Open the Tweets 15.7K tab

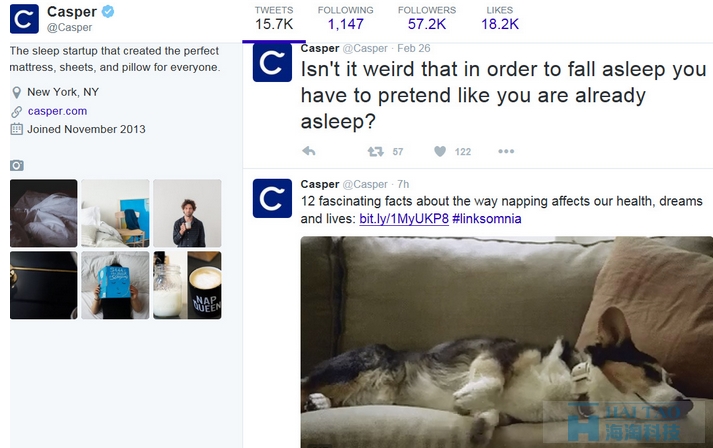coord(274,18)
